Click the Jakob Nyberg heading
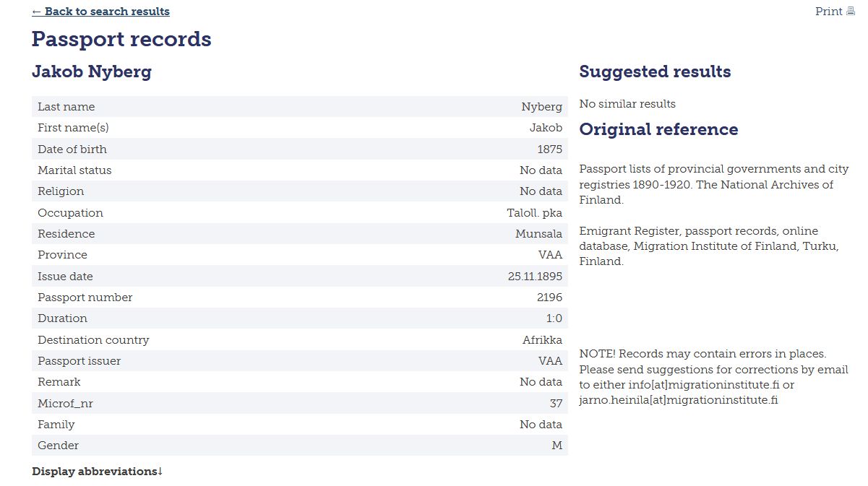 92,71
